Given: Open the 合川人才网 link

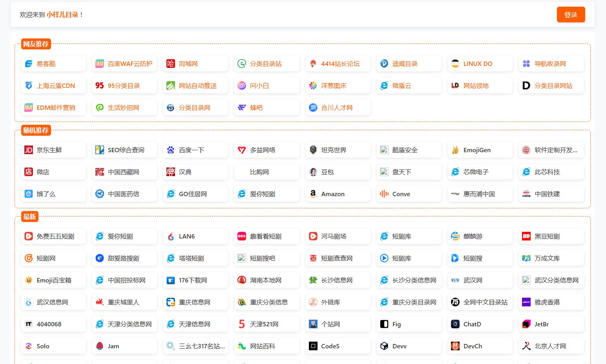Looking at the screenshot, I should pyautogui.click(x=337, y=107).
